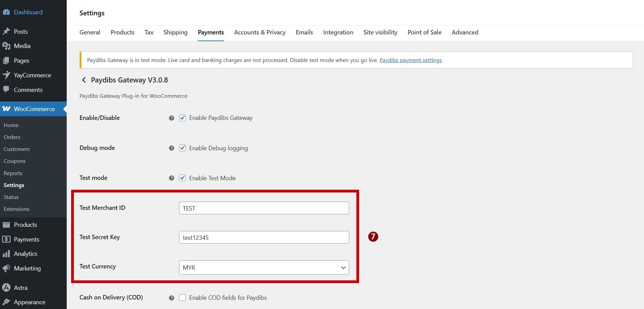Viewport: 644px width, 309px height.
Task: Open WooCommerce Home submenu item
Action: coord(11,125)
